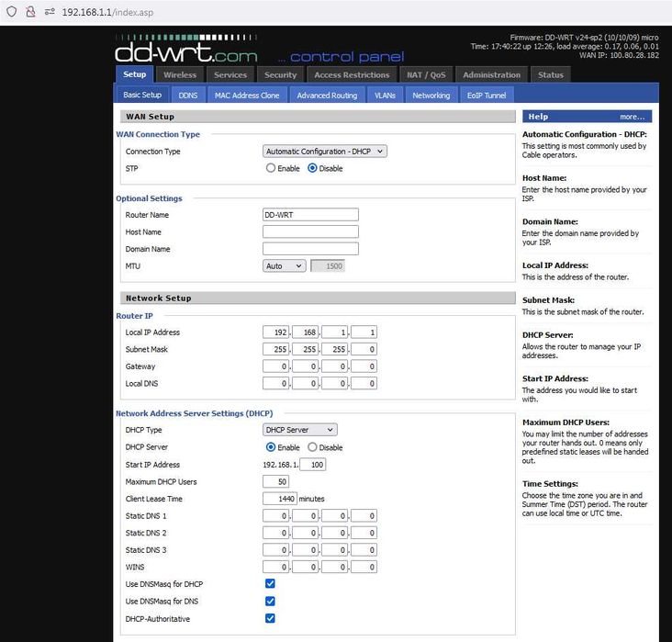Open the MAC Address Clone subtab
The height and width of the screenshot is (642, 672).
pyautogui.click(x=247, y=96)
